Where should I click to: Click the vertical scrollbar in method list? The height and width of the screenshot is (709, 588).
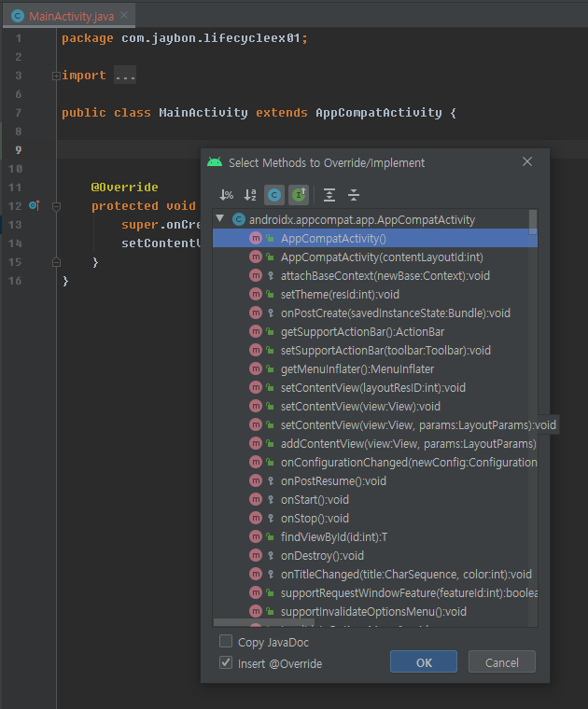533,222
